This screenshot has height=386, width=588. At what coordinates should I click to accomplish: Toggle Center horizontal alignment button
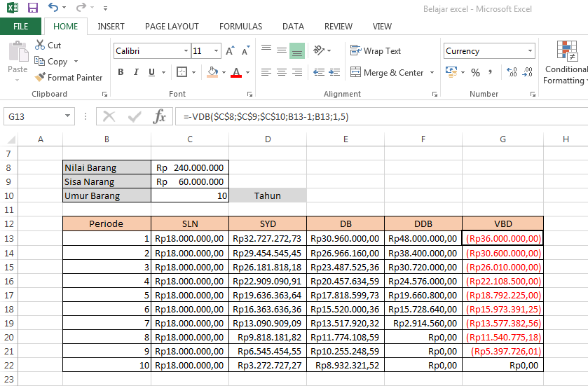click(x=282, y=72)
